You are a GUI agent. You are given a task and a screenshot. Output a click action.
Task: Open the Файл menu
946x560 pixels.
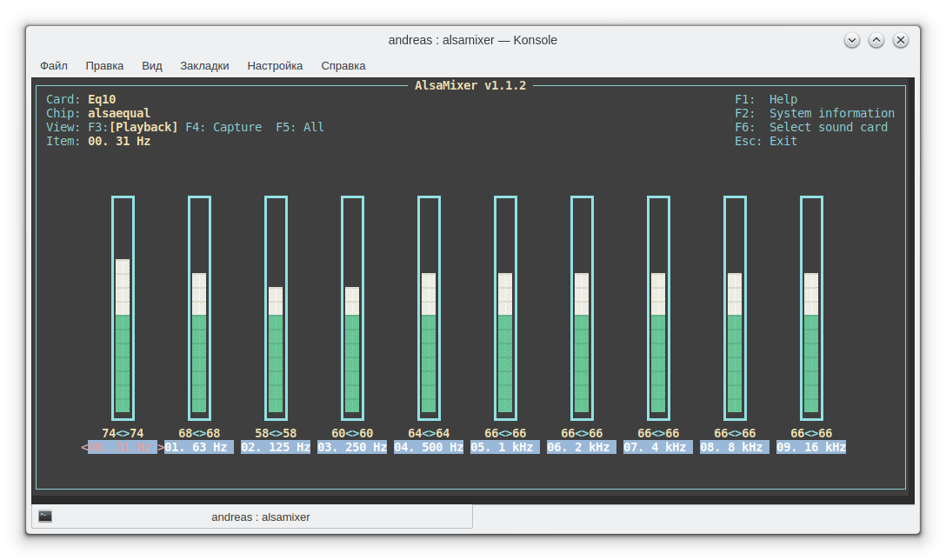tap(54, 65)
